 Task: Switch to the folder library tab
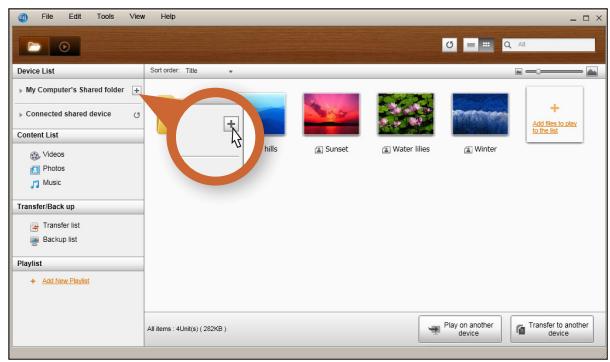pyautogui.click(x=34, y=47)
